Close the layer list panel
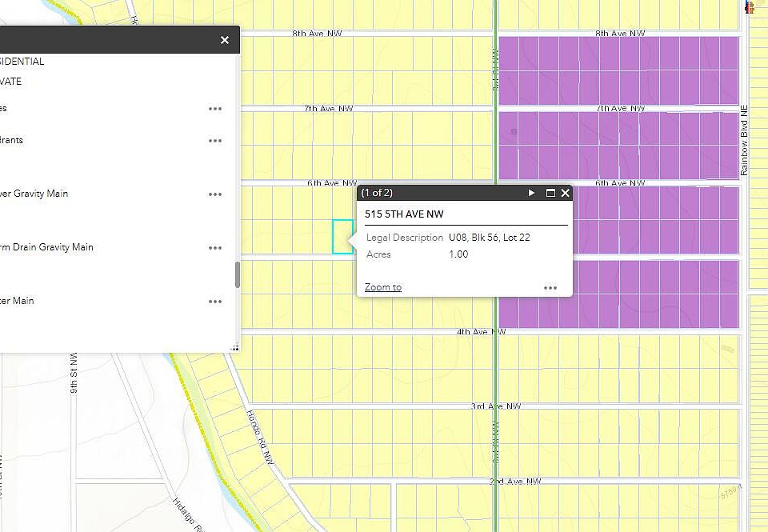Viewport: 768px width, 532px height. pos(225,40)
